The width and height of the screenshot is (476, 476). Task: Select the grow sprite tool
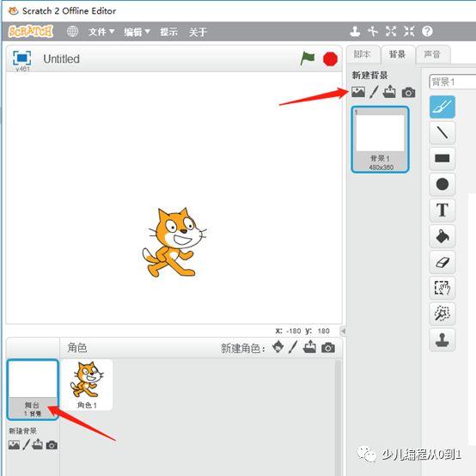pos(391,31)
